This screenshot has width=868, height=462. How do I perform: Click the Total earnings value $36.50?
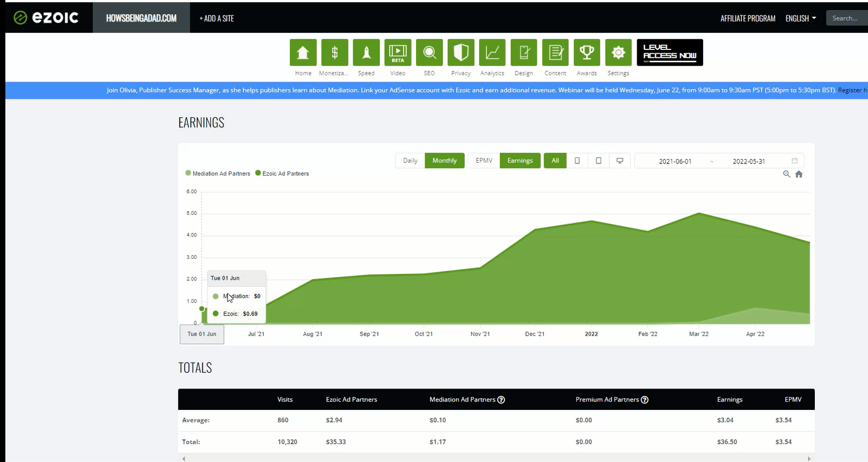pyautogui.click(x=727, y=442)
